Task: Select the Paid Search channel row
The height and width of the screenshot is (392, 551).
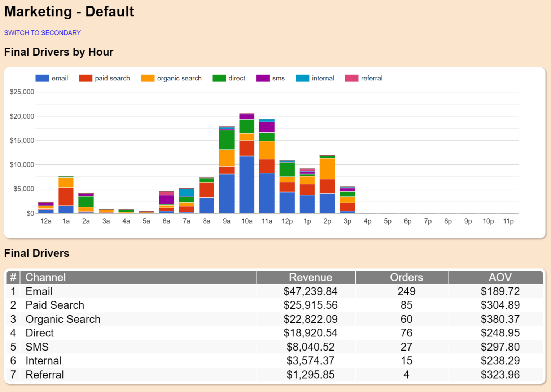Action: click(x=275, y=305)
